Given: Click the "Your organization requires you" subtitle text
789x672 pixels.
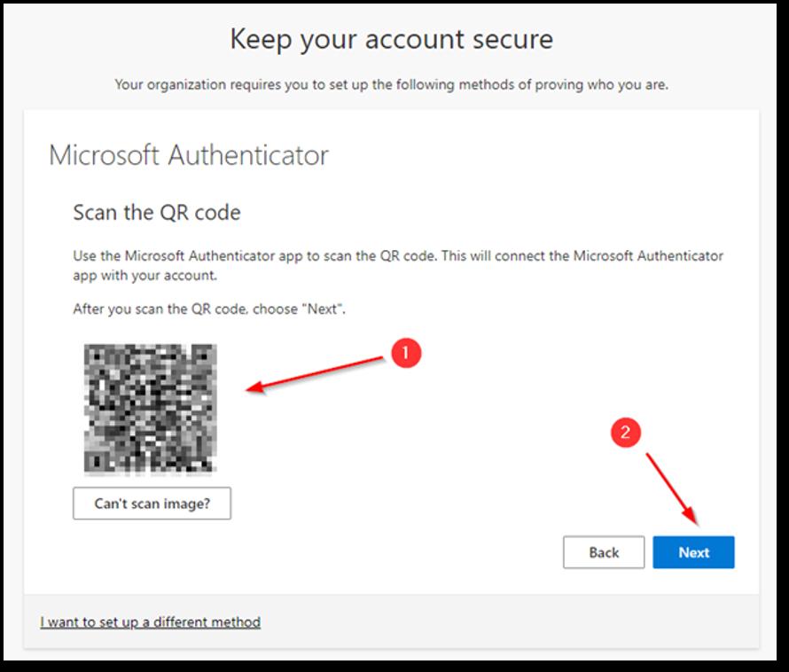Looking at the screenshot, I should [391, 85].
